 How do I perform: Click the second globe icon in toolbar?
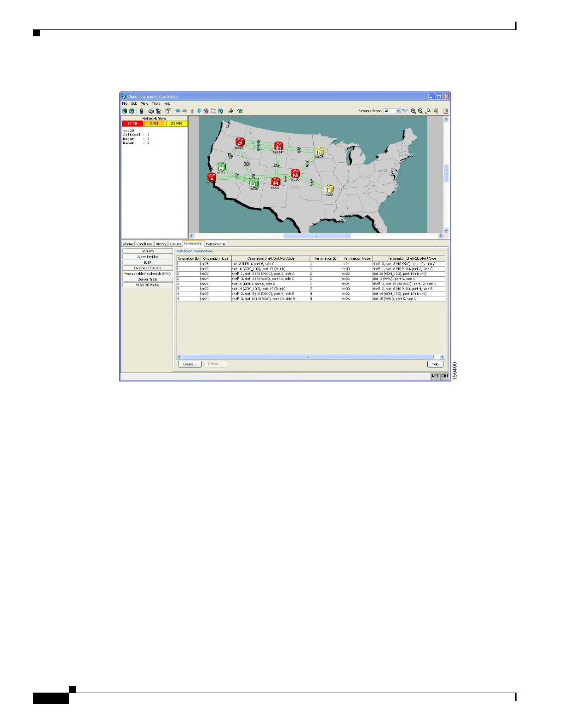[x=132, y=111]
